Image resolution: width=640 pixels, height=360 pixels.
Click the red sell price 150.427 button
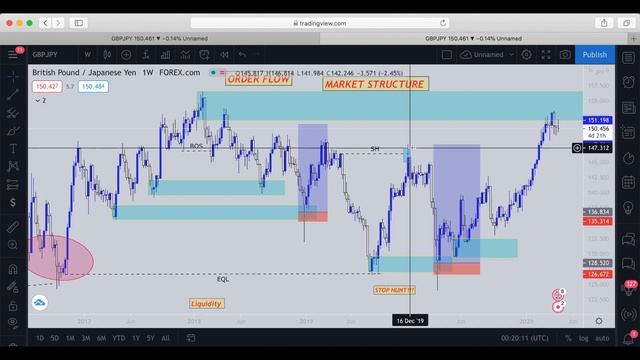(x=47, y=87)
